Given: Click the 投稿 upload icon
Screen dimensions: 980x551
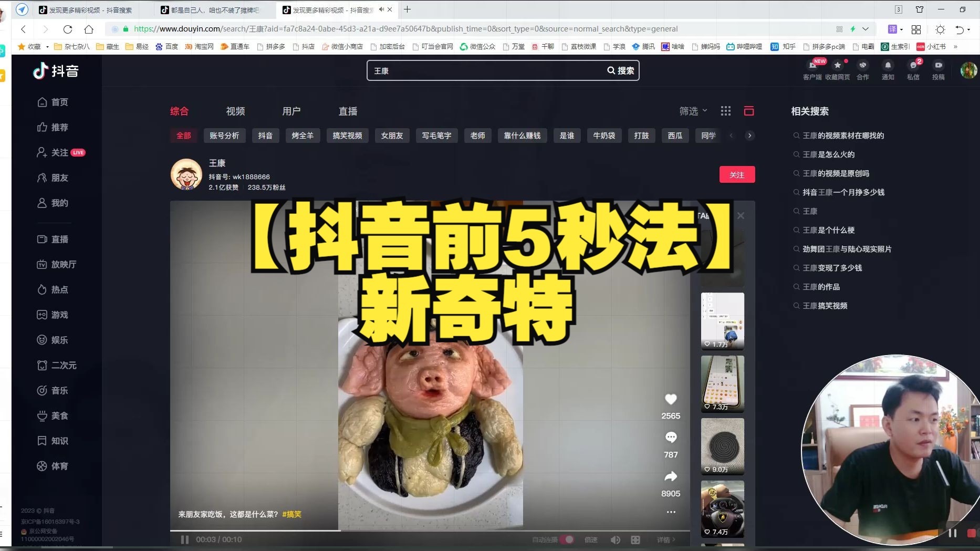Looking at the screenshot, I should [939, 66].
